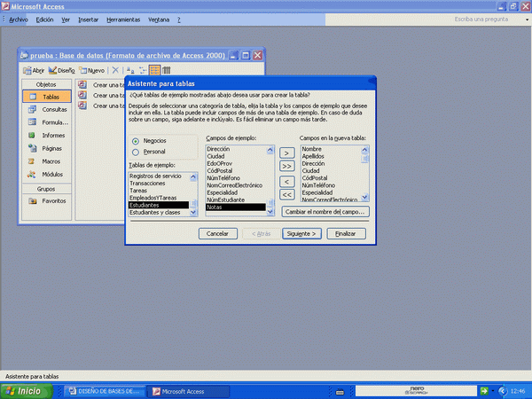532x399 pixels.
Task: Remove selected field with the < button
Action: click(286, 182)
